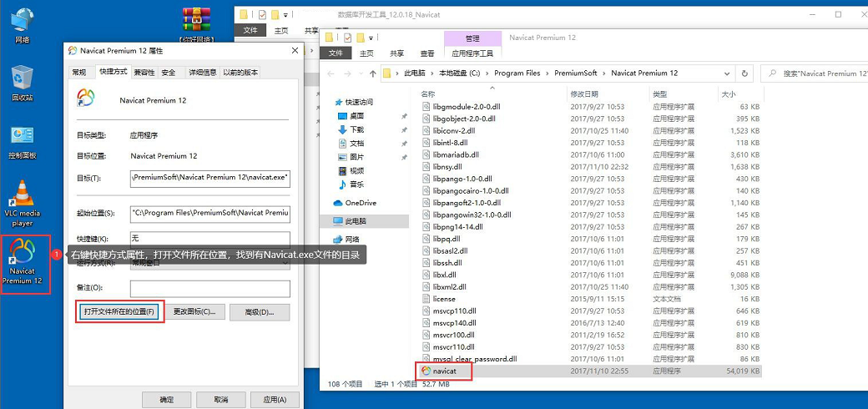Click the Back arrow in Explorer

(x=331, y=73)
